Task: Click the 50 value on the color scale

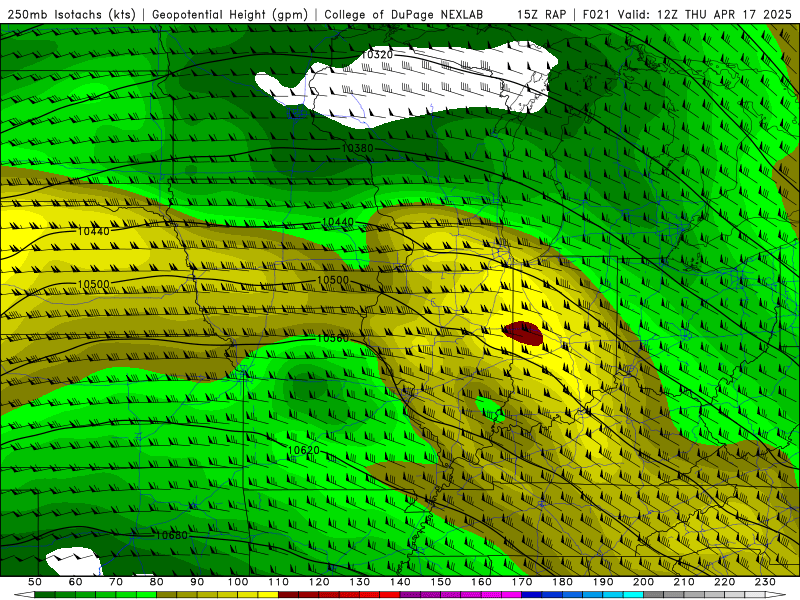Action: click(35, 582)
